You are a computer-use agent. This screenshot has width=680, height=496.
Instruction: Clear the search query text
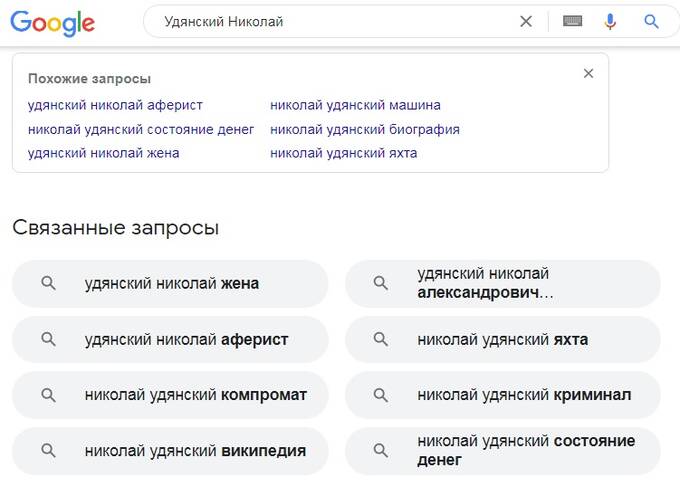(x=526, y=21)
